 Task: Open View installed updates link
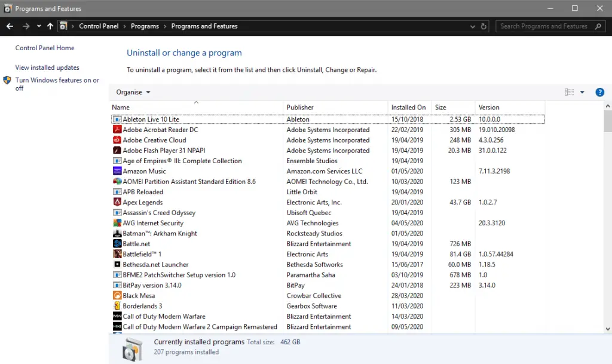47,68
